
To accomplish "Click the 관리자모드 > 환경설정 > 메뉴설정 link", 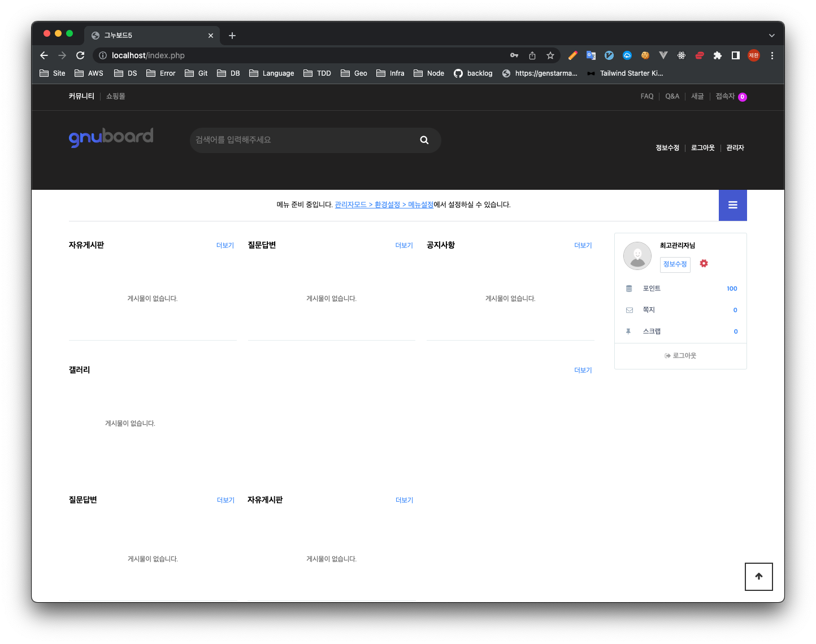I will coord(384,205).
